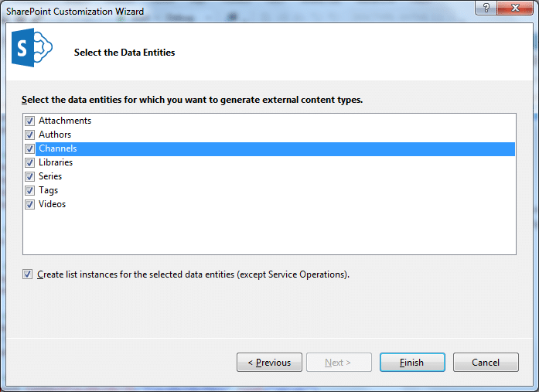
Task: Select the Videos entity row
Action: [x=52, y=205]
